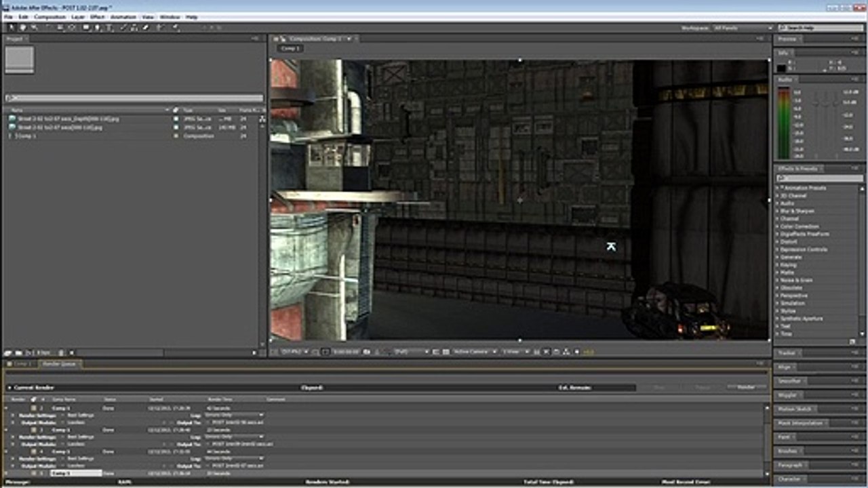Expand the Current Render details

pyautogui.click(x=9, y=388)
